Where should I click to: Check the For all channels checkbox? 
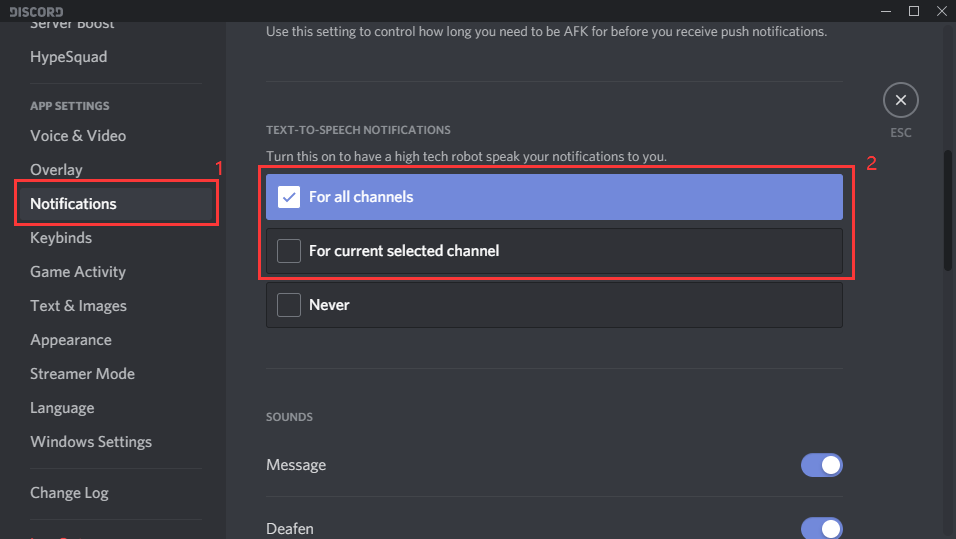point(289,197)
